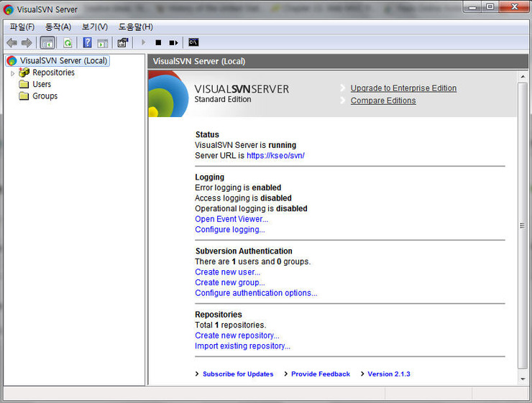Toggle the show/hide console tree button
The width and height of the screenshot is (532, 403).
coord(47,43)
